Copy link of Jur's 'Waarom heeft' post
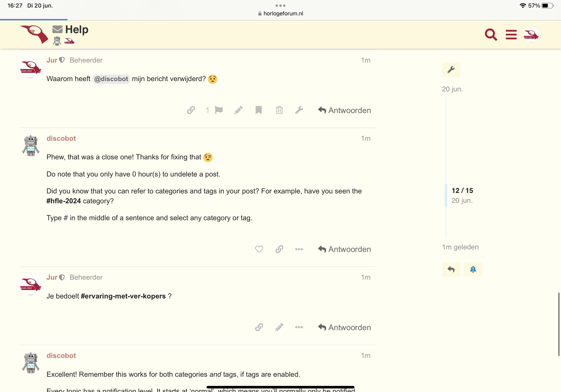Viewport: 561px width, 392px height. point(191,110)
